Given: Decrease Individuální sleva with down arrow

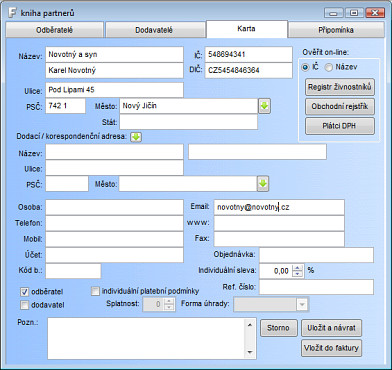Looking at the screenshot, I should [297, 274].
